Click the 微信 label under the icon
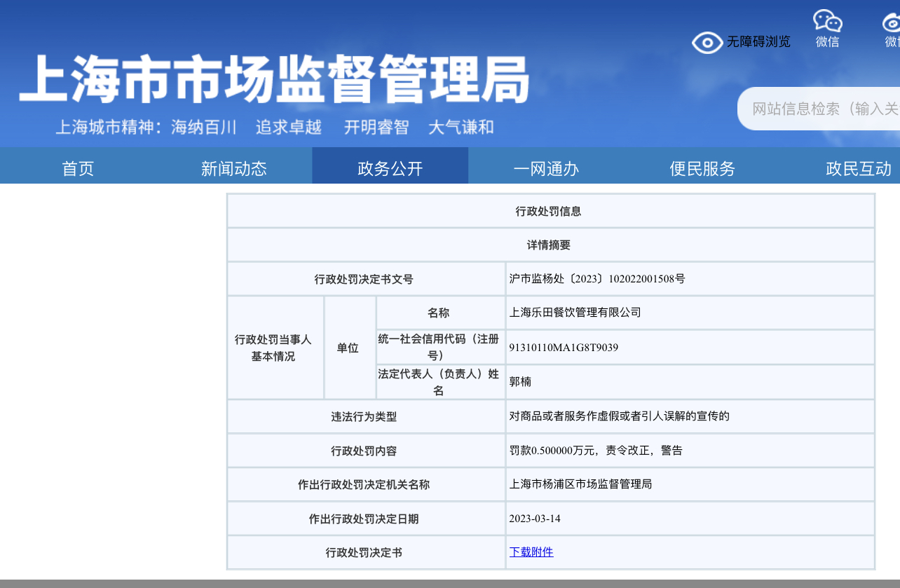This screenshot has width=900, height=588. tap(827, 42)
